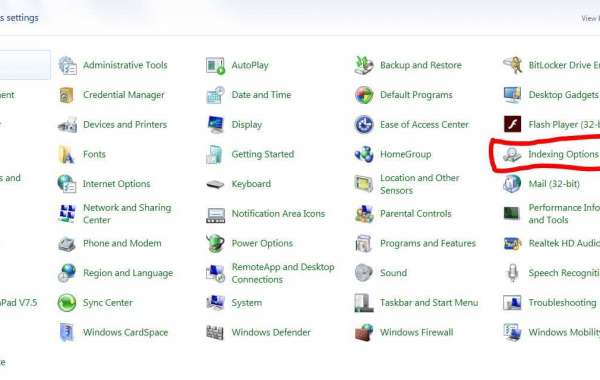Click the Administrative Tools link text
600x380 pixels.
(125, 65)
